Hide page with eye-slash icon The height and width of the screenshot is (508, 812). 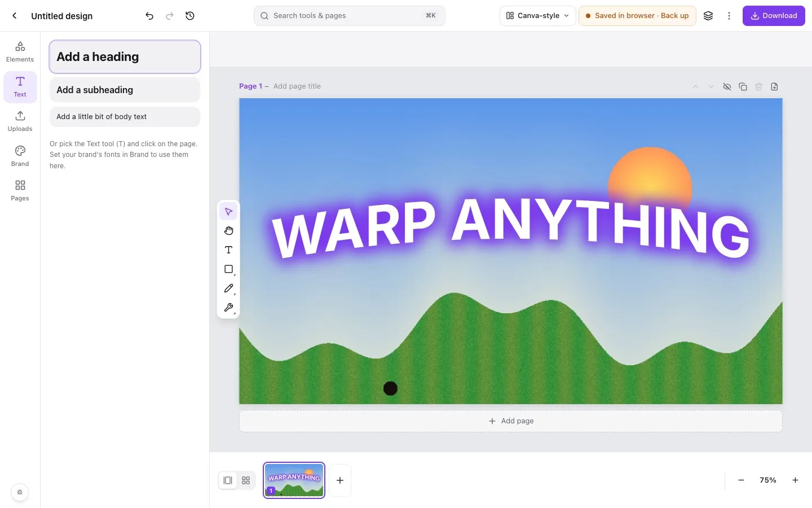tap(727, 86)
